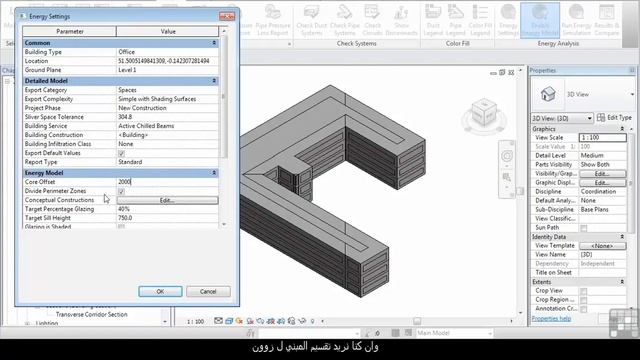Toggle Divide Perimeter Zones checkbox
The image size is (640, 360).
pos(121,191)
